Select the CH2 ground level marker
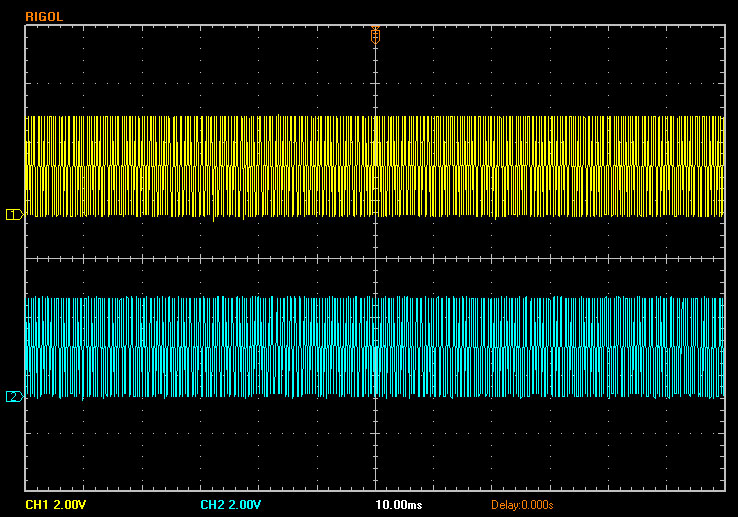 click(14, 397)
